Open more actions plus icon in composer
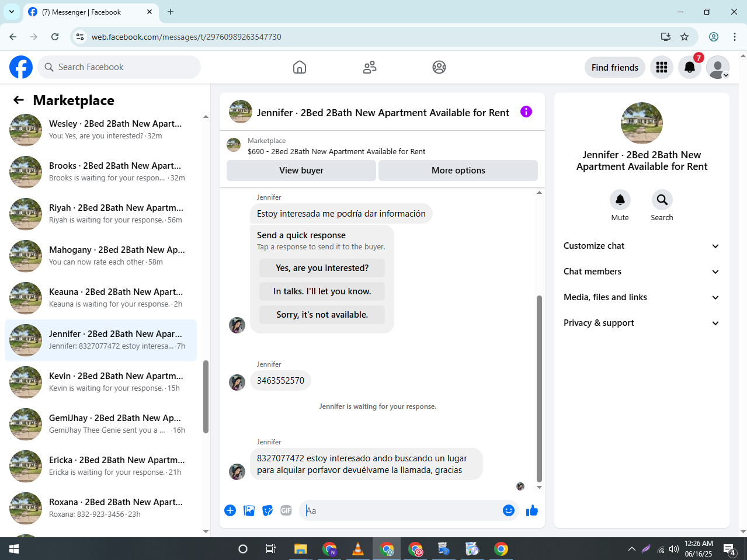The image size is (747, 560). (230, 510)
